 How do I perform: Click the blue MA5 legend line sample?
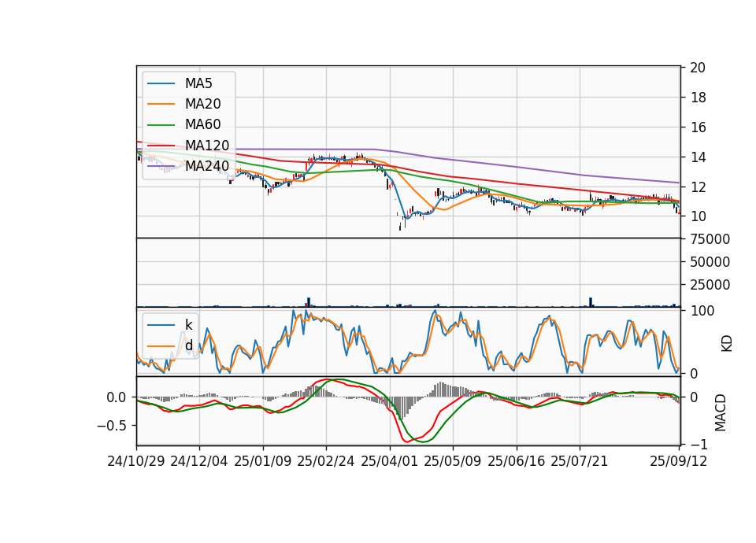(x=161, y=84)
